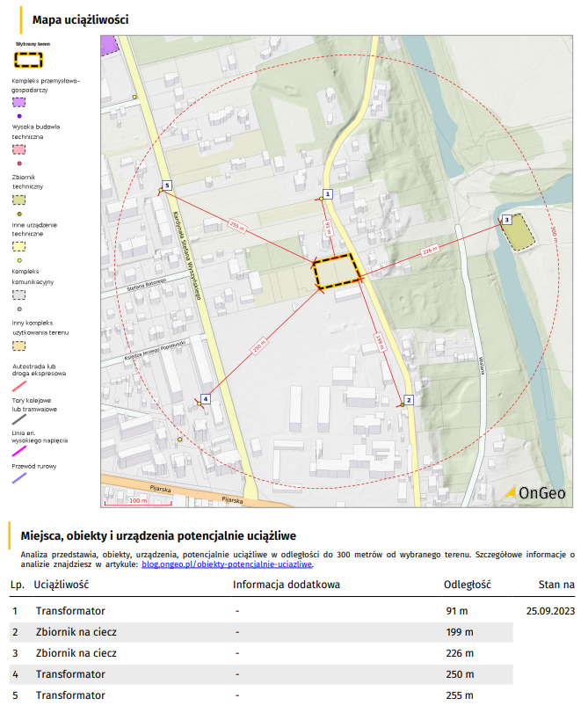This screenshot has width=588, height=720.
Task: Click the olive liquid tank polygon near marker 3
Action: (519, 232)
